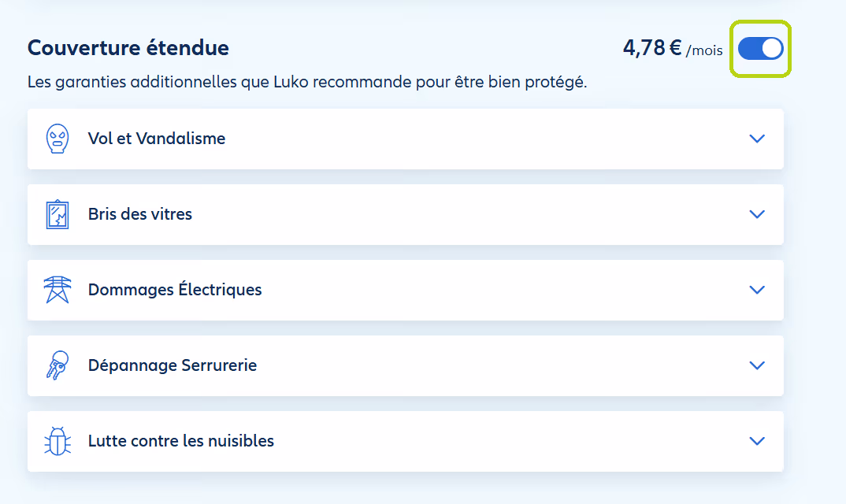Screen dimensions: 846x504
Task: Click the Lutte contre les nuisibles title
Action: click(x=181, y=441)
